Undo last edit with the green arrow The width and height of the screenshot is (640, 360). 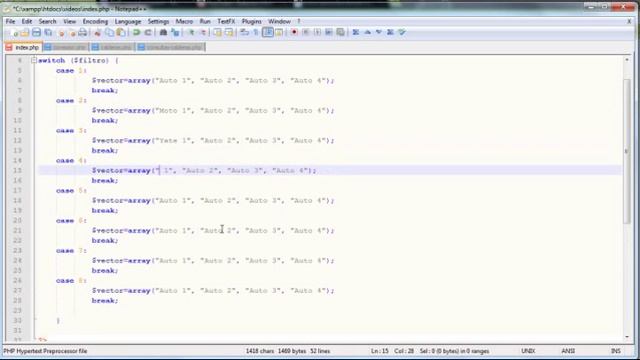click(x=136, y=33)
